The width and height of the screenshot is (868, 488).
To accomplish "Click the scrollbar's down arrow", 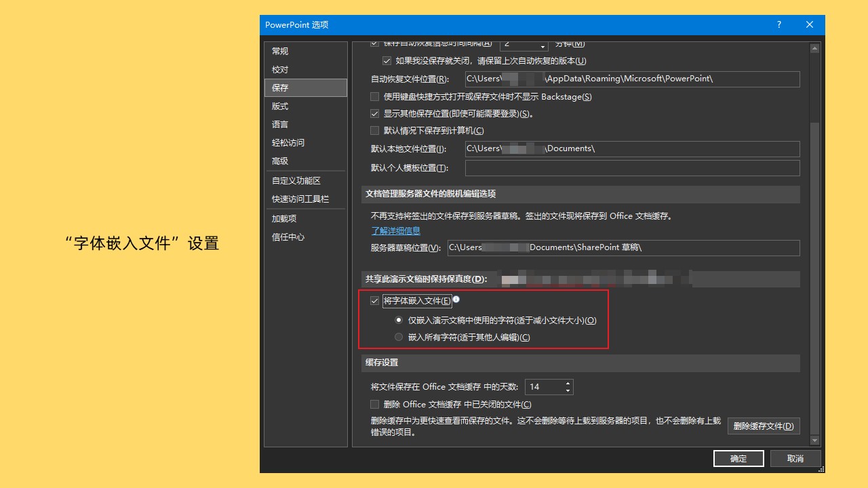I will pos(814,440).
